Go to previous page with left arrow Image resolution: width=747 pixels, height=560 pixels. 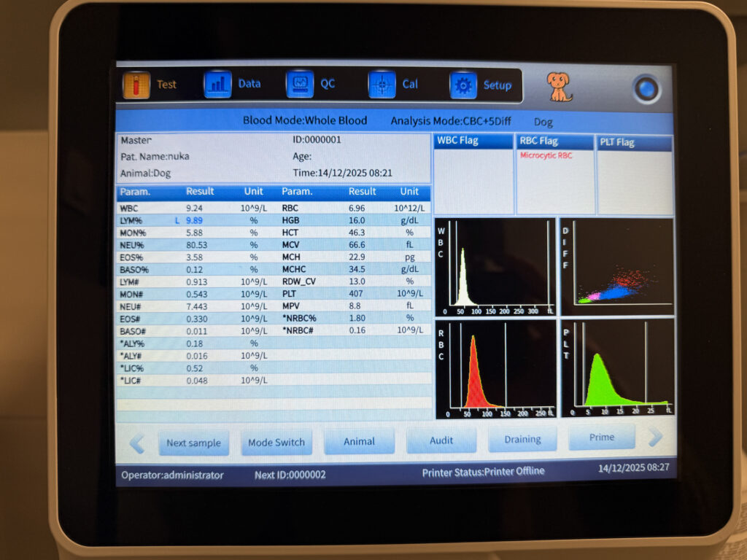(x=136, y=442)
